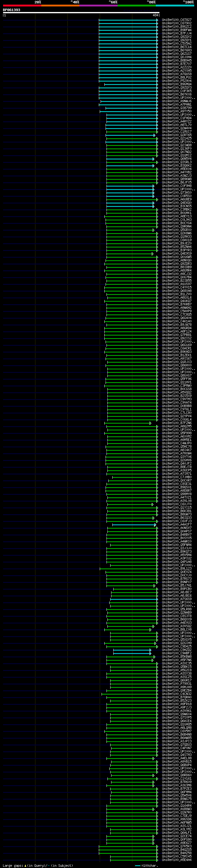Open hit label UniRef100_A9NWJ6
The image size is (197, 868).
pyautogui.click(x=177, y=101)
